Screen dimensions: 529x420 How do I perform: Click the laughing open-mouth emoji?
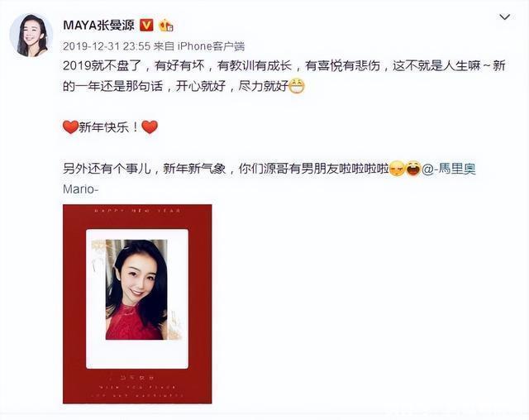[412, 169]
